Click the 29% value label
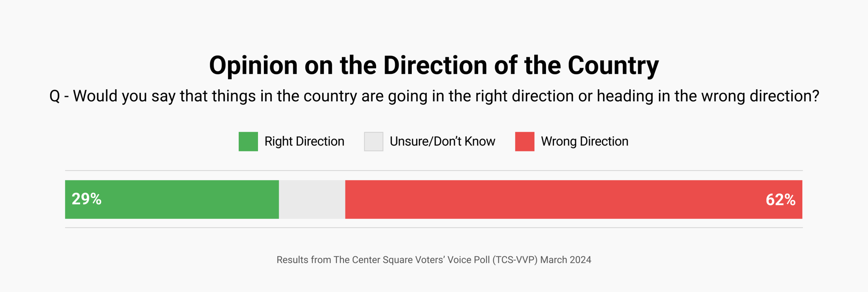 point(86,199)
